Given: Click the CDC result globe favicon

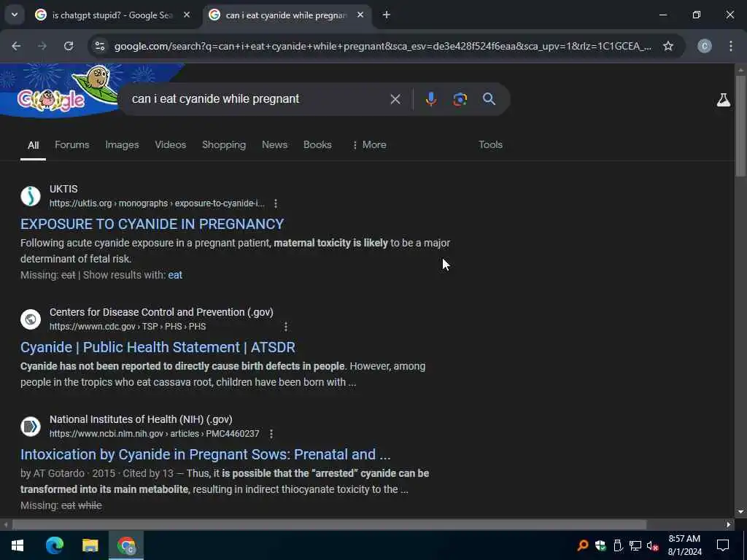Looking at the screenshot, I should tap(31, 319).
